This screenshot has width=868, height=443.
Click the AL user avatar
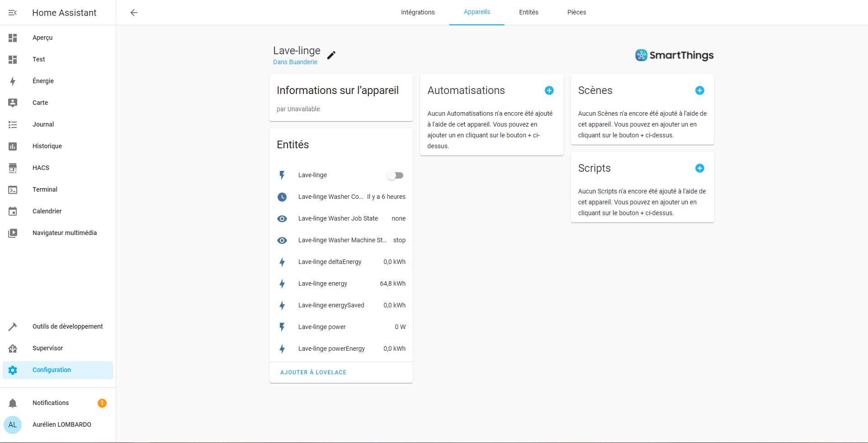coord(13,424)
